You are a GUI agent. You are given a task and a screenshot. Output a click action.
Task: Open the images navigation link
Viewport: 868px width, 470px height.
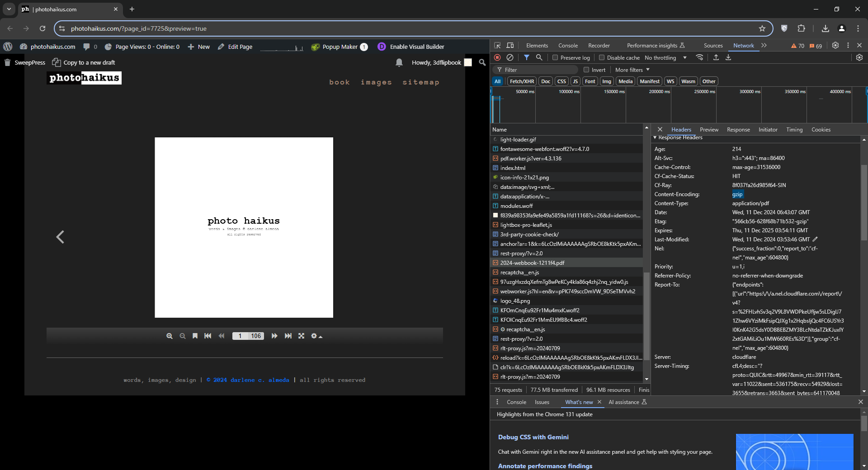(376, 82)
